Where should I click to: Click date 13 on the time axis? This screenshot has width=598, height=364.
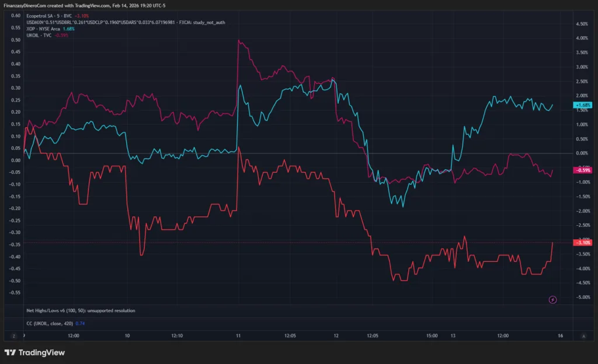tap(453, 336)
